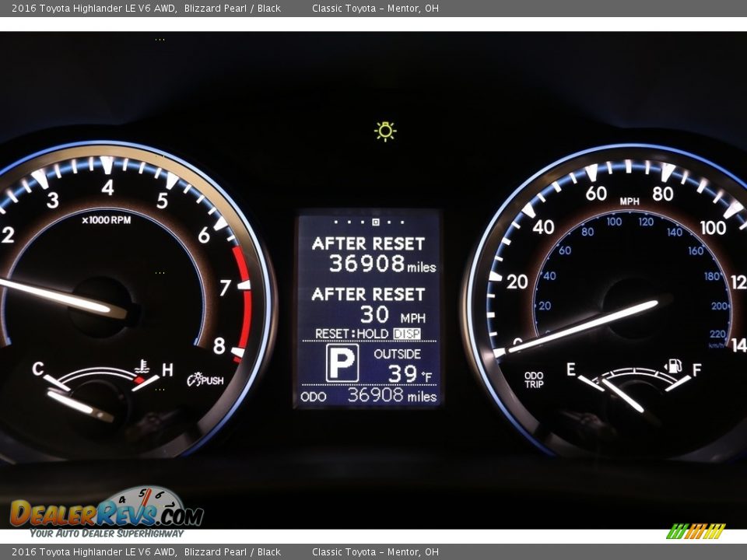
Task: Click the coolant temperature icon
Action: pos(142,365)
